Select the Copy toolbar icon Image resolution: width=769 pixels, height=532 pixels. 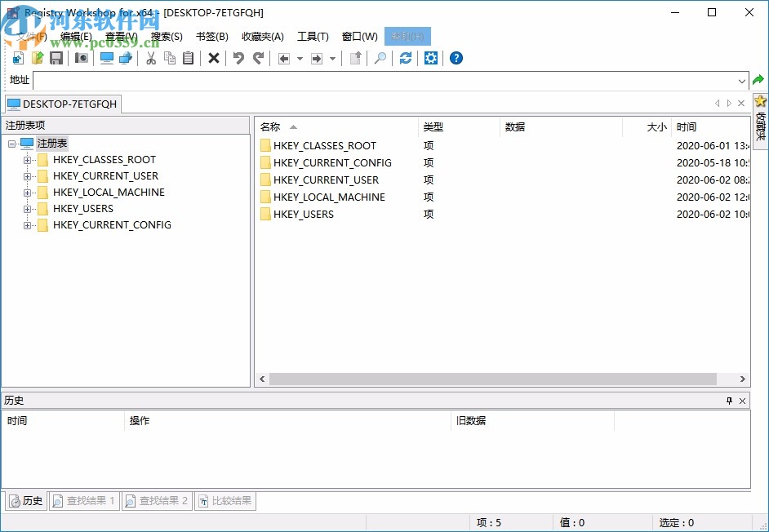(171, 58)
